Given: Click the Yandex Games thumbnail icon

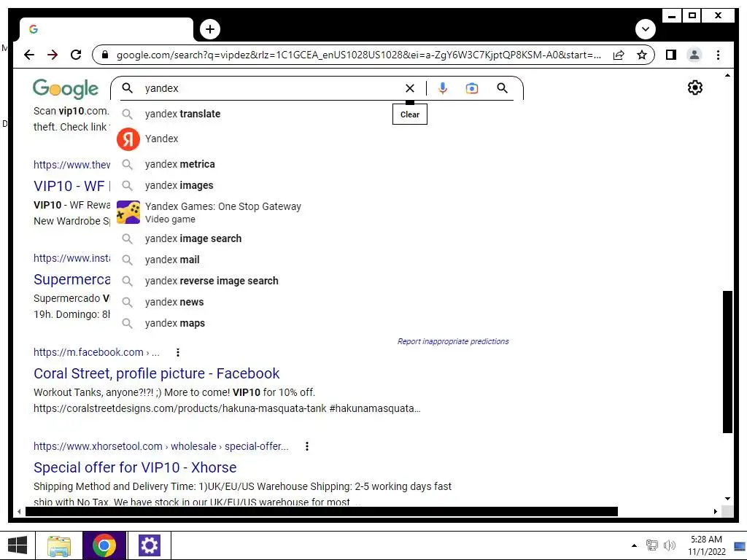Looking at the screenshot, I should pyautogui.click(x=128, y=212).
